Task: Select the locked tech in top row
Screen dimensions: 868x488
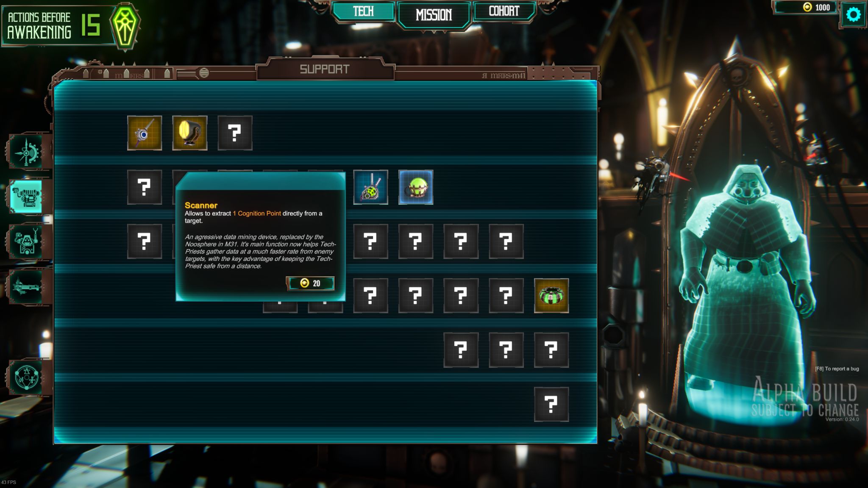Action: tap(235, 133)
